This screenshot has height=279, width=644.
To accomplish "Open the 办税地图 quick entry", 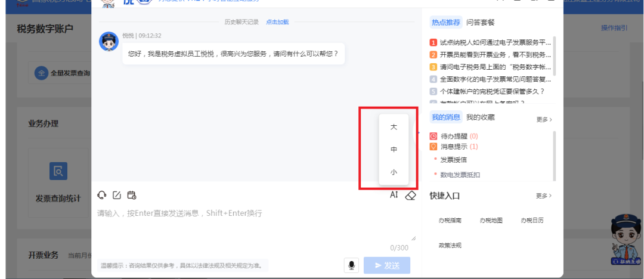I will tap(491, 220).
